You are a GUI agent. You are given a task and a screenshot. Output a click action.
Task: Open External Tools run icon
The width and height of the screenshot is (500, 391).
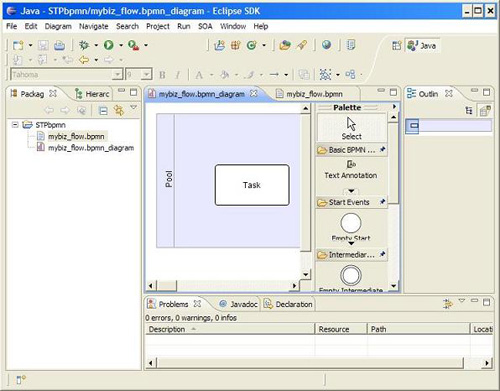pyautogui.click(x=134, y=45)
